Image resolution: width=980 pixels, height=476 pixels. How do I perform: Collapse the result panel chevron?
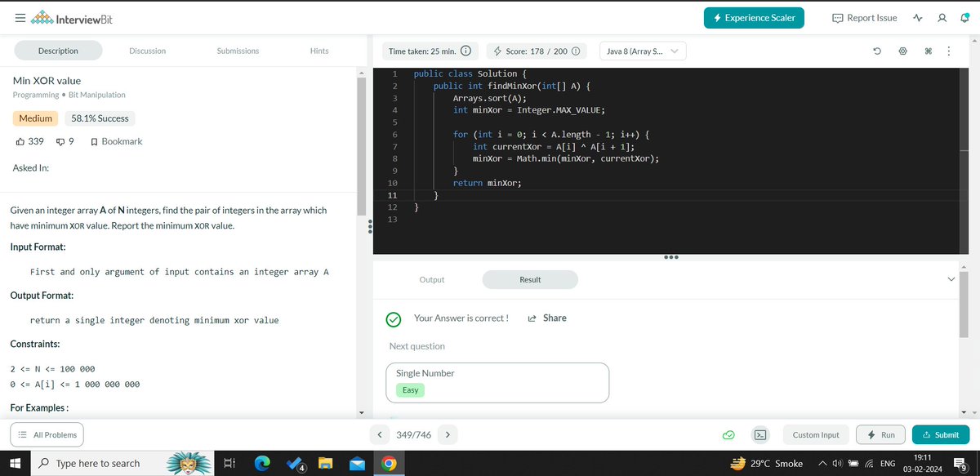pyautogui.click(x=950, y=279)
